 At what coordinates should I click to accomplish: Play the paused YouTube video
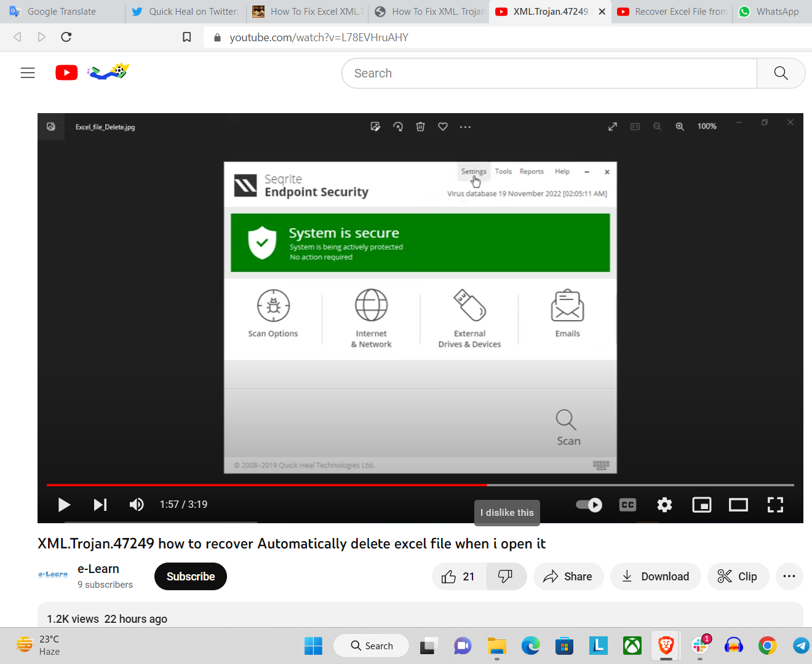pos(64,505)
